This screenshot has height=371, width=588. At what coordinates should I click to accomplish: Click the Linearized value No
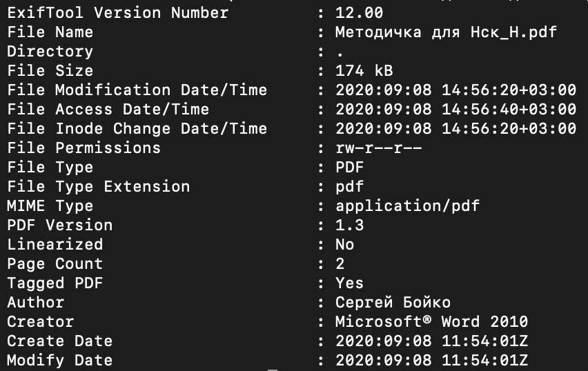344,245
